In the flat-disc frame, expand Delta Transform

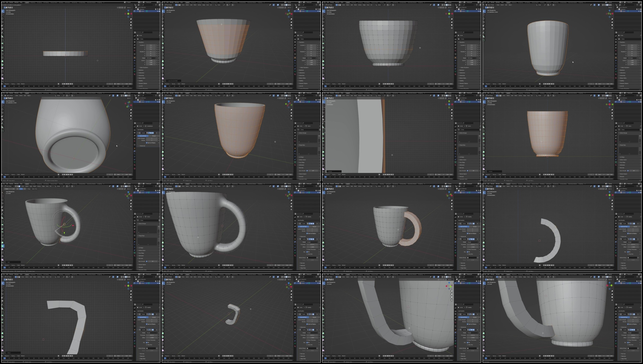pos(144,68)
